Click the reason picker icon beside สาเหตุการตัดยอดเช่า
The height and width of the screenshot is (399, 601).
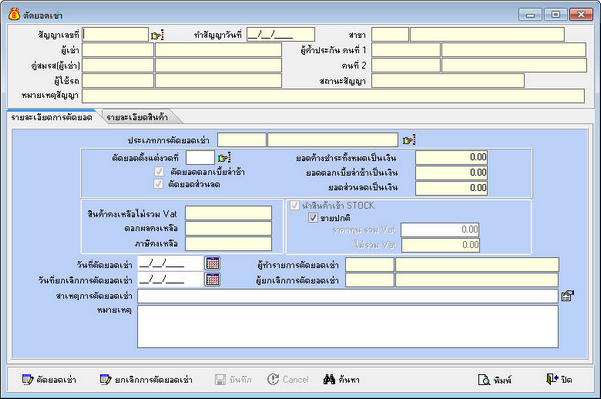[567, 296]
